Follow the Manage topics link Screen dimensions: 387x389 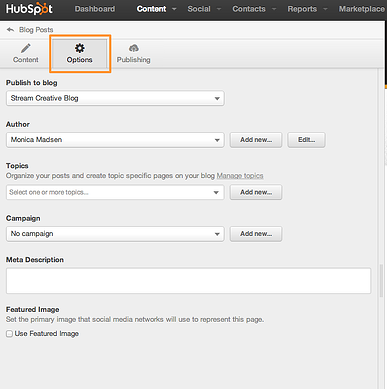(x=240, y=176)
